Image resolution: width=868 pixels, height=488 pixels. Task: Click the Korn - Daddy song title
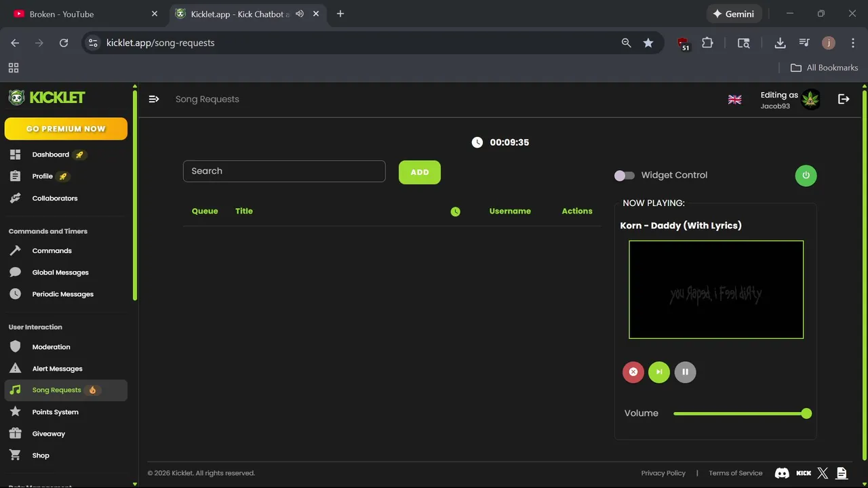pos(681,226)
